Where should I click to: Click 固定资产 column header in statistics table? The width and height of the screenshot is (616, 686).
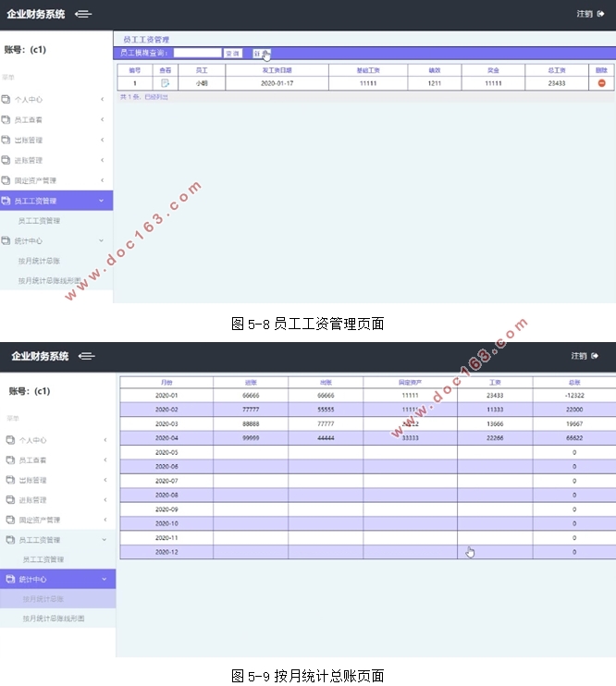click(x=410, y=383)
